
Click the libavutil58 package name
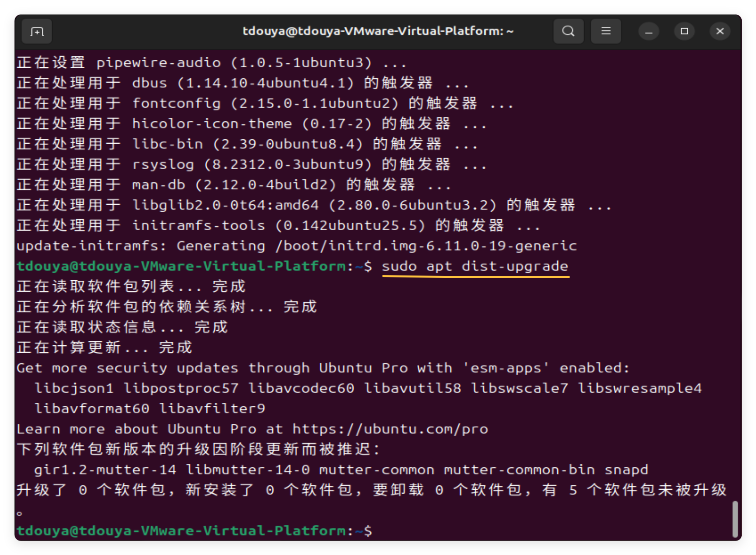[413, 389]
